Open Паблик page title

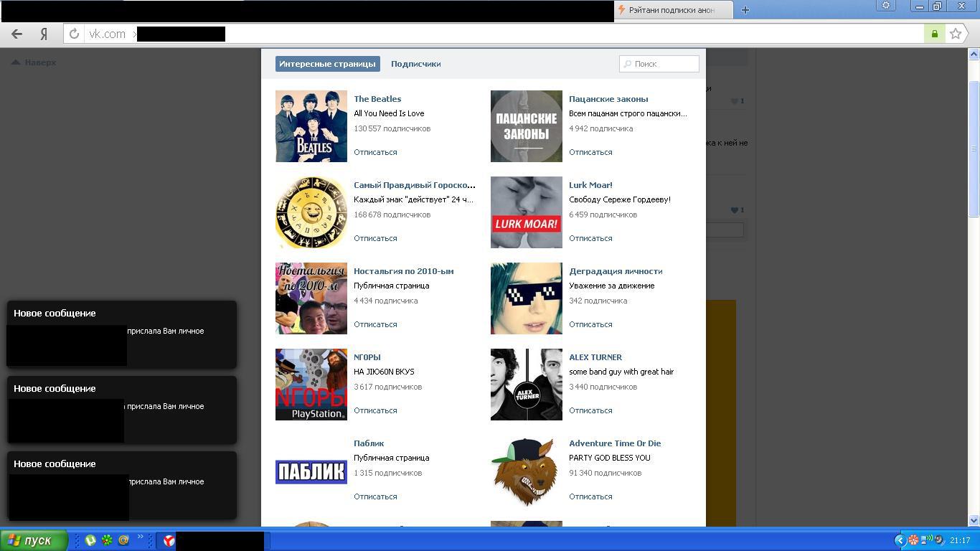pyautogui.click(x=369, y=443)
